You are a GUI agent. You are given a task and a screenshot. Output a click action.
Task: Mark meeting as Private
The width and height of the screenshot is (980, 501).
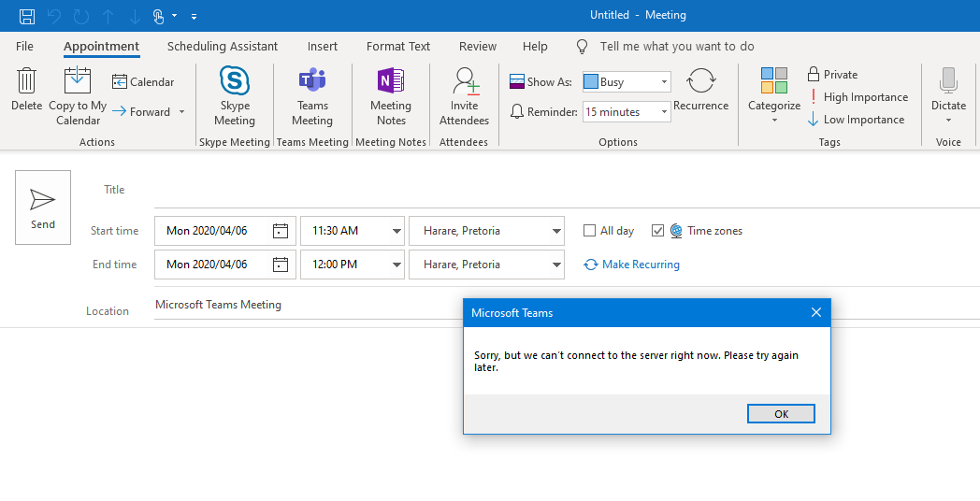832,75
